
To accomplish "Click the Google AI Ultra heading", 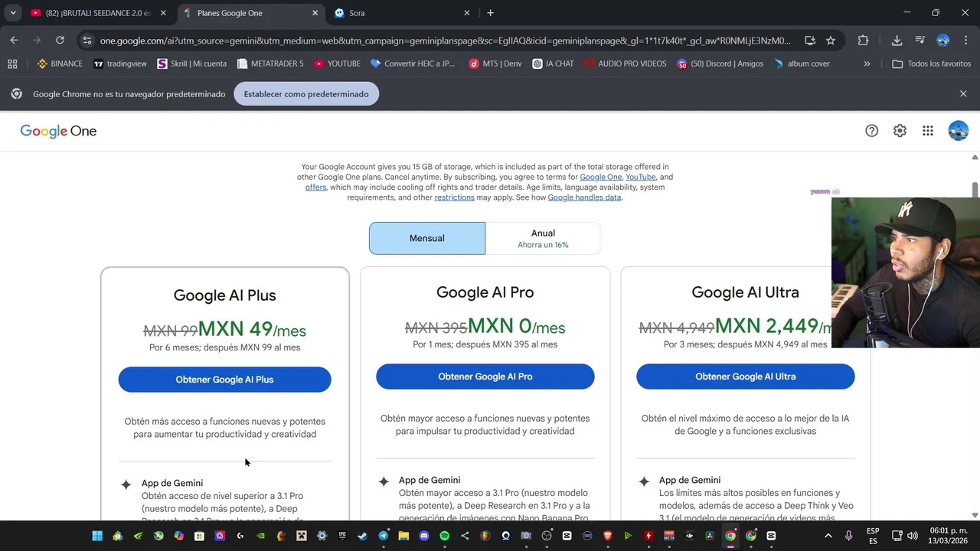I will [745, 292].
